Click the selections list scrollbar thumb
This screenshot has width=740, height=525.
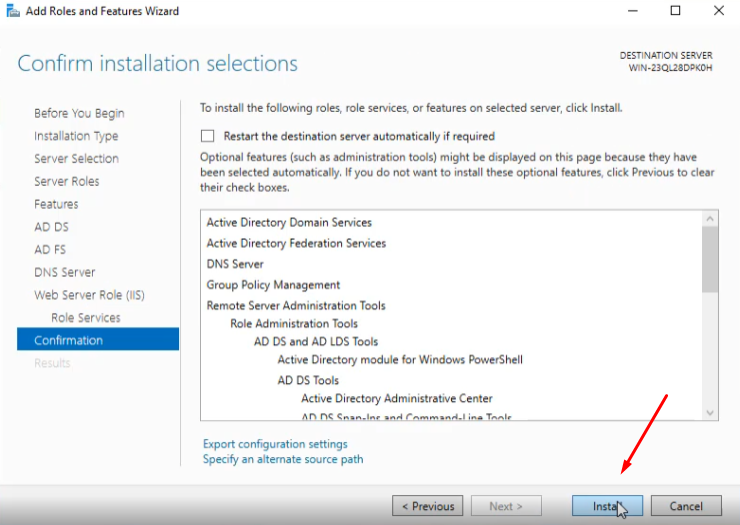tap(710, 259)
